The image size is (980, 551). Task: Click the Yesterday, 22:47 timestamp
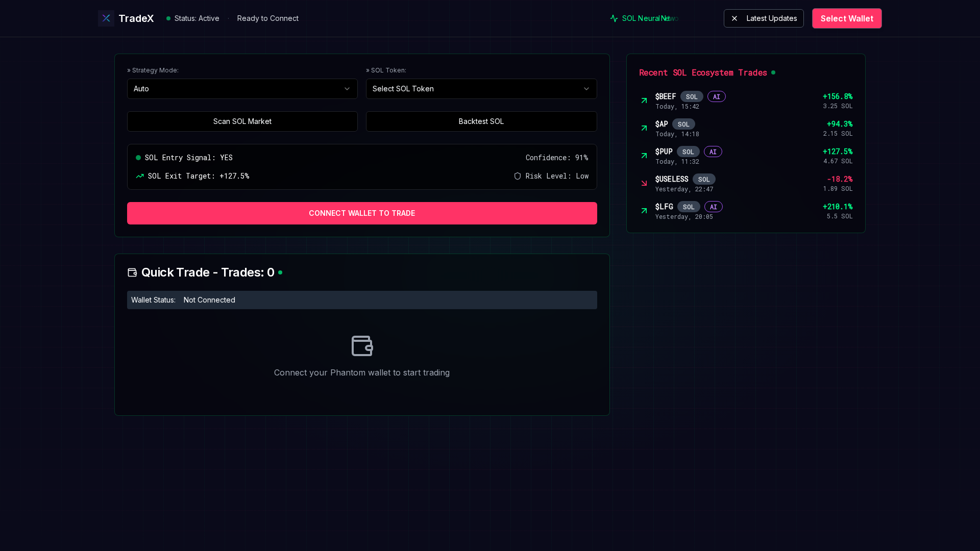(684, 189)
